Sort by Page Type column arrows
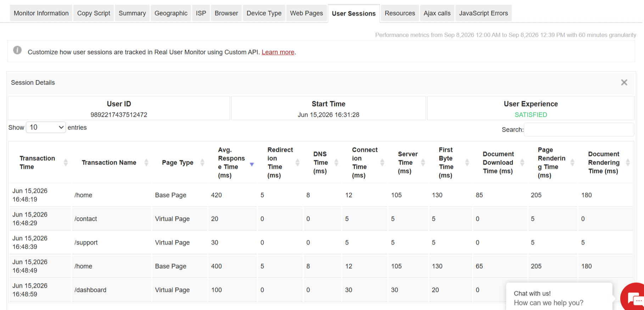This screenshot has width=644, height=310. pos(202,162)
